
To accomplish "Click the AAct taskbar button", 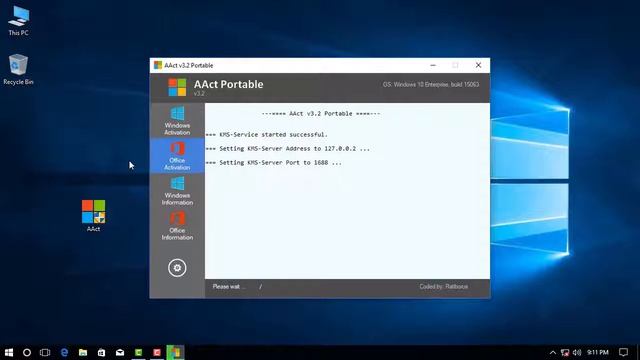I will click(x=176, y=352).
